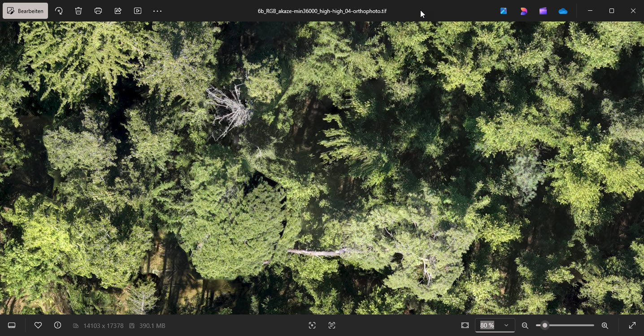
Task: Share the current image
Action: (117, 11)
